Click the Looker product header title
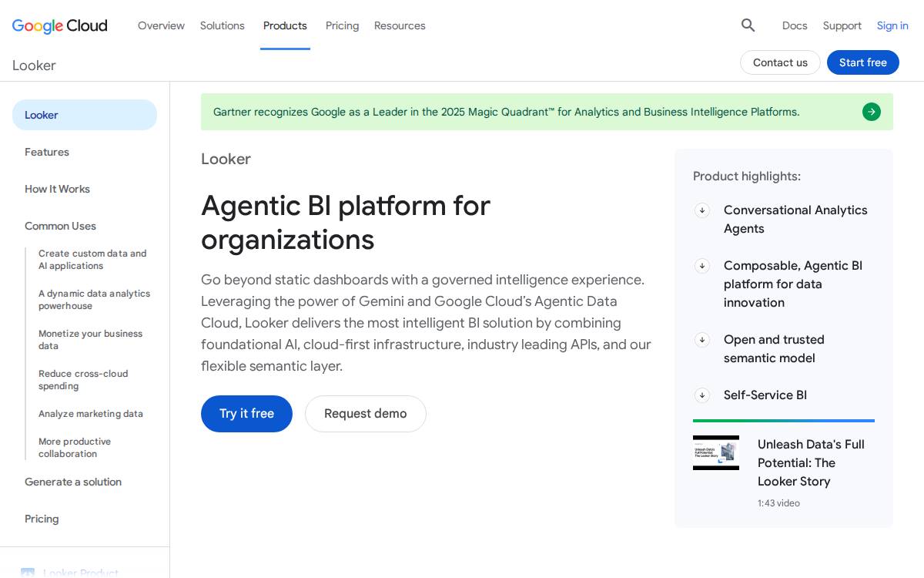 pyautogui.click(x=34, y=66)
